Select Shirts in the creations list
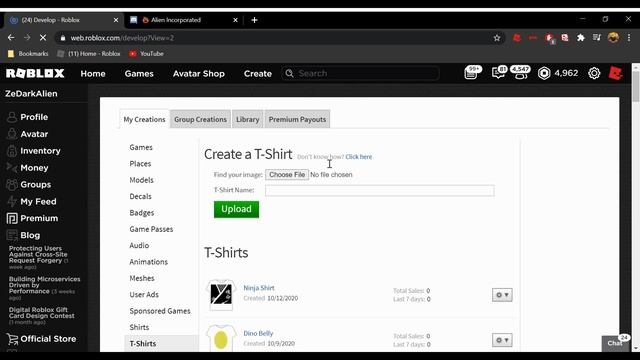Image resolution: width=640 pixels, height=360 pixels. [x=139, y=327]
